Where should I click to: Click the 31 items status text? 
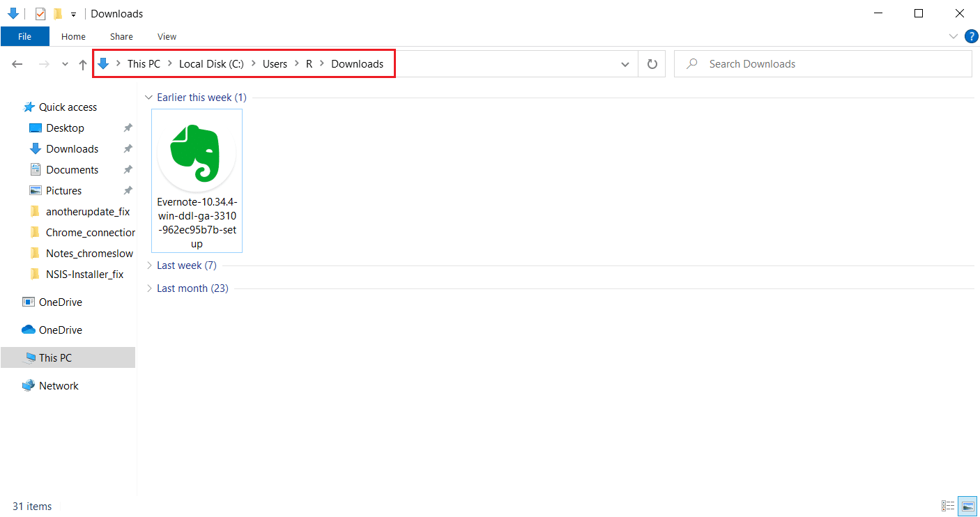point(32,507)
